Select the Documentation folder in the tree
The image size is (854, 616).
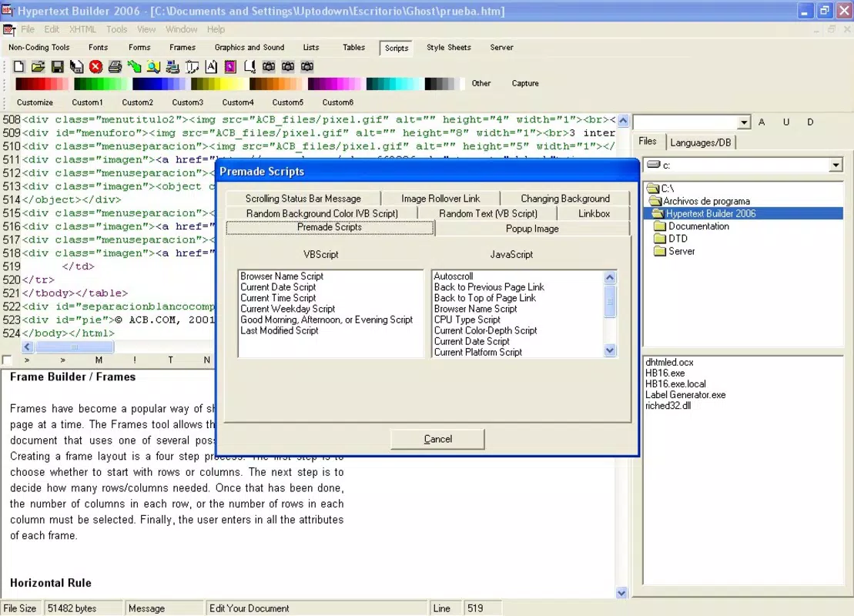(692, 226)
